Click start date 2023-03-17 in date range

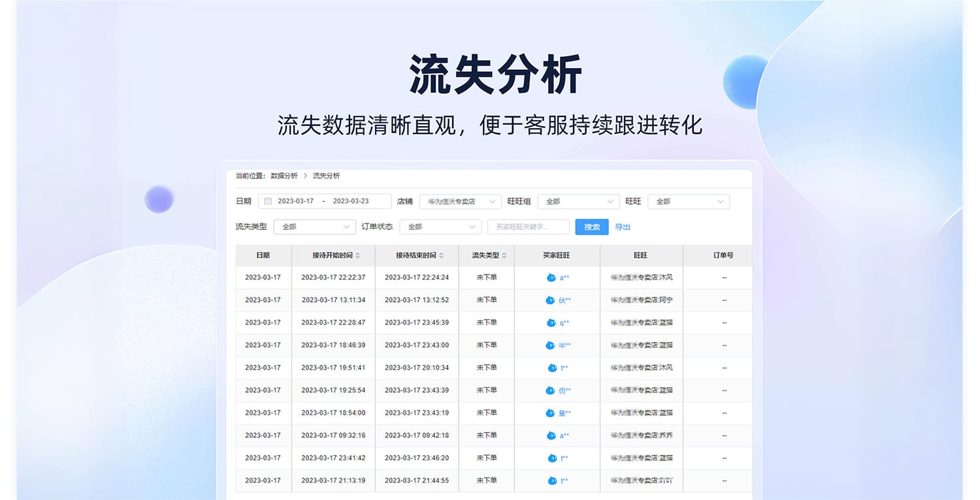tap(295, 201)
